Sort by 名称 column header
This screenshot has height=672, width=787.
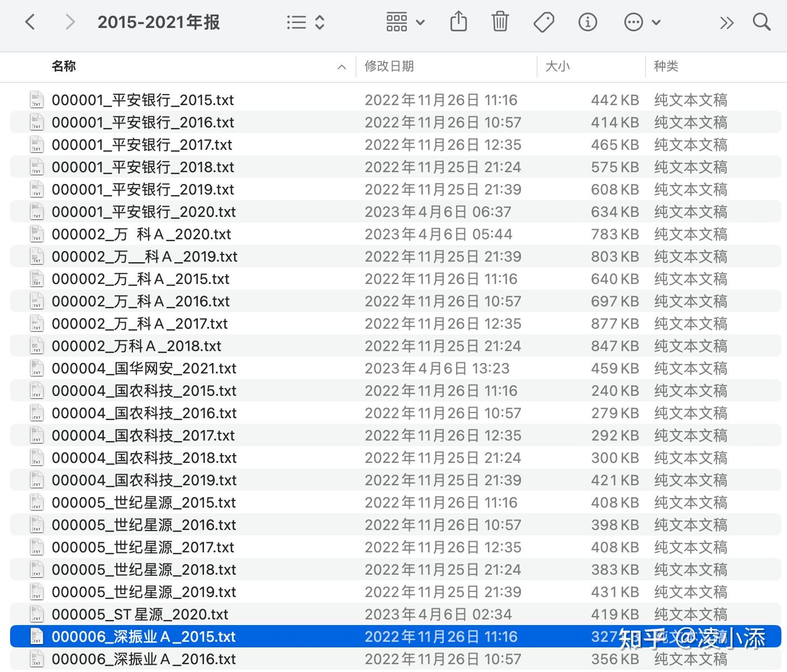(x=64, y=66)
